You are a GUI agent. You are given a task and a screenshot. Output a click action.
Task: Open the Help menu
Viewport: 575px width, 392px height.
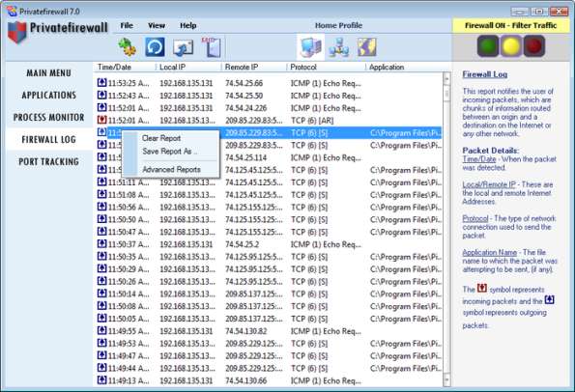click(x=188, y=26)
